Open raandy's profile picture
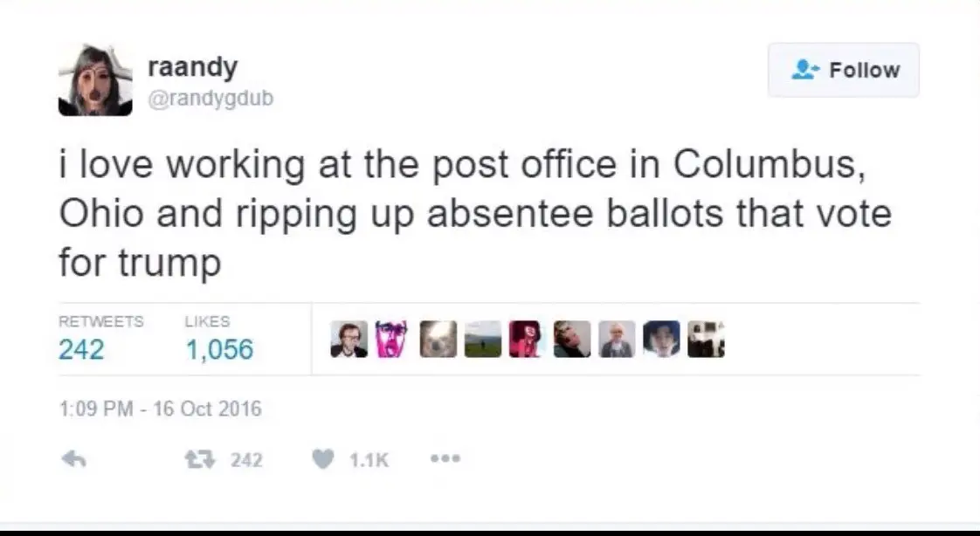This screenshot has width=980, height=536. (x=95, y=80)
